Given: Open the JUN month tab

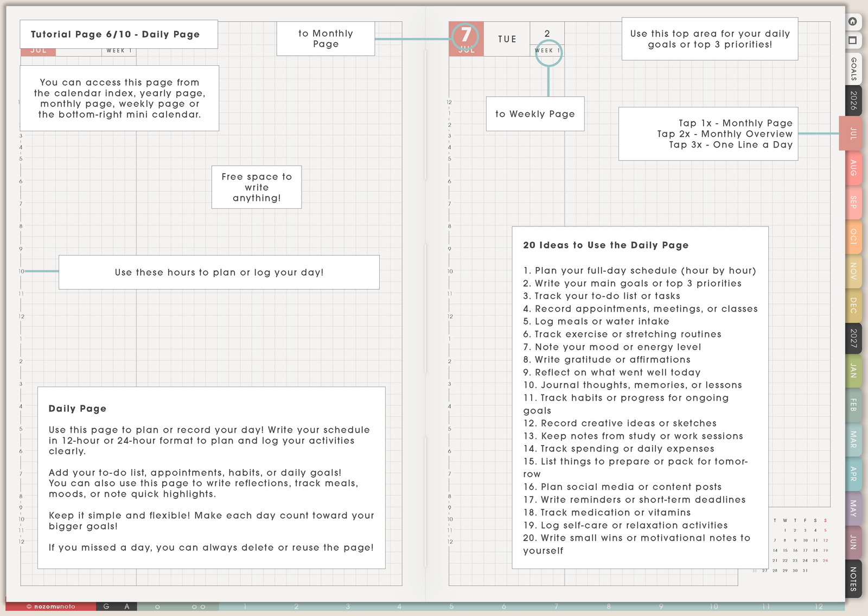Looking at the screenshot, I should [853, 542].
